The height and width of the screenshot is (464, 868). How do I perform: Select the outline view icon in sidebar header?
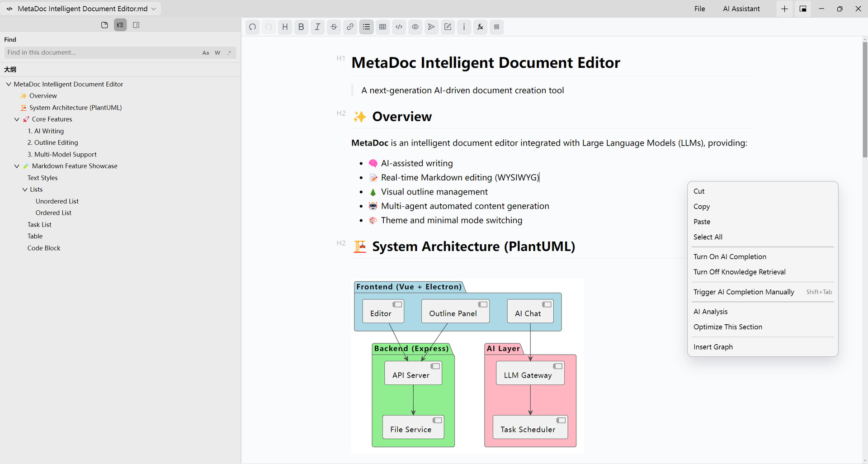[x=120, y=25]
